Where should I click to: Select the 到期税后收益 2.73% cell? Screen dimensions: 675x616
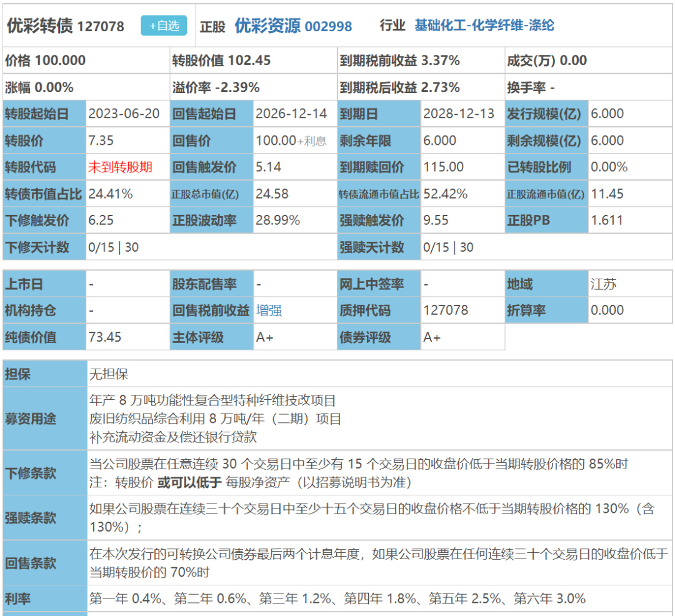click(421, 87)
